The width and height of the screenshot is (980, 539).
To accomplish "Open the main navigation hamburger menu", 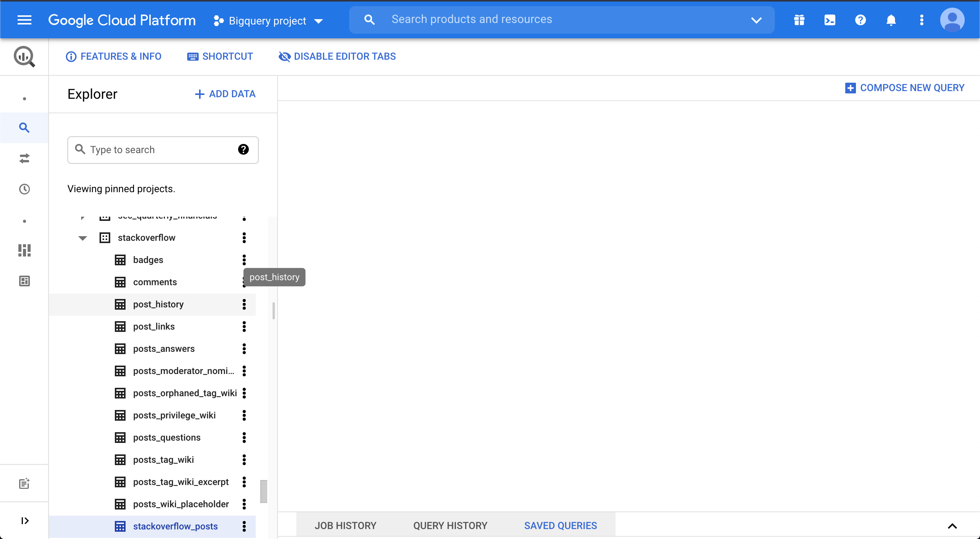I will click(24, 20).
